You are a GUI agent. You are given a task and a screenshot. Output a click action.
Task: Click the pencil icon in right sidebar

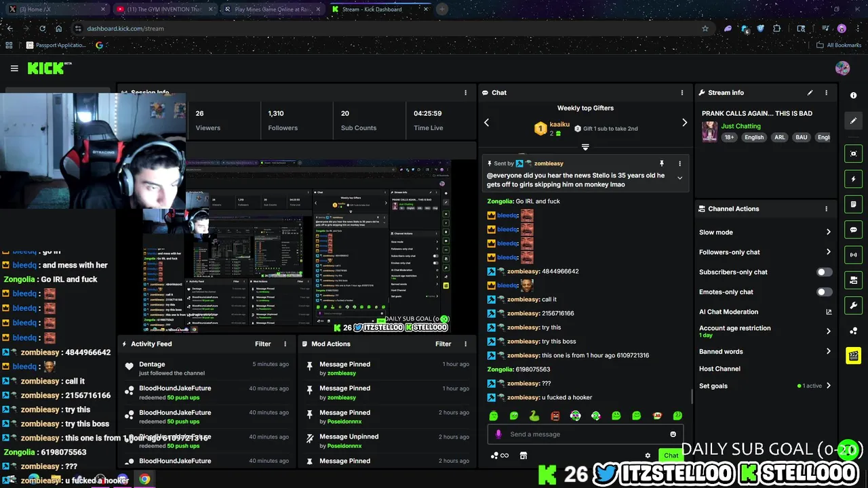[854, 121]
